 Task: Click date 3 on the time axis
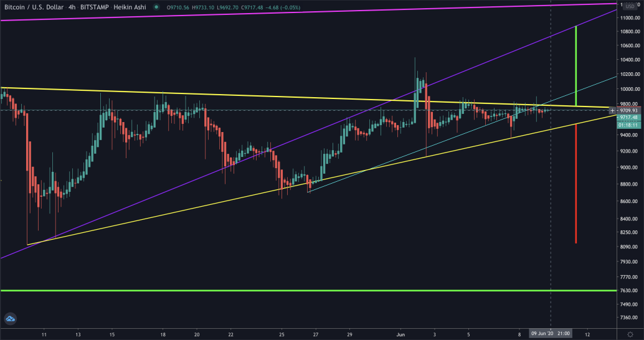pos(435,334)
